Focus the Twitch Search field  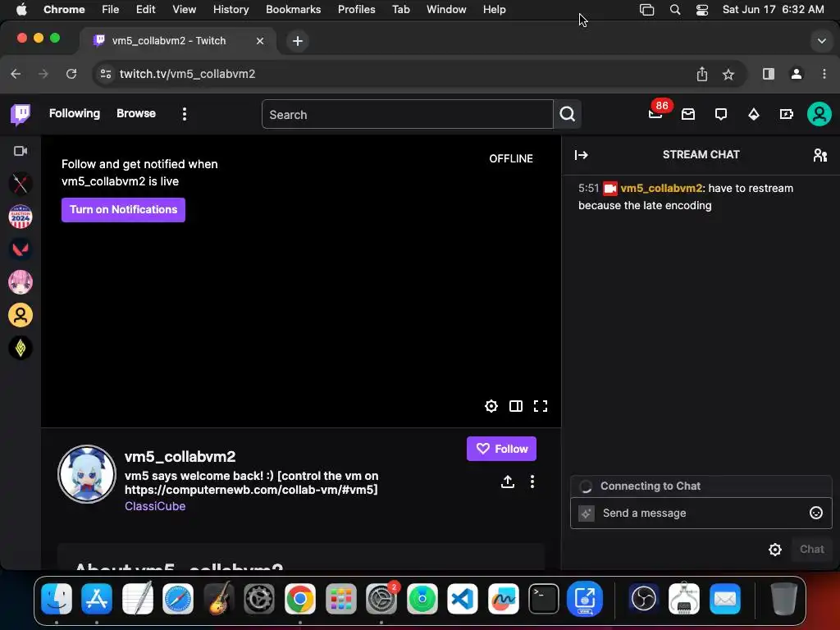pos(407,114)
